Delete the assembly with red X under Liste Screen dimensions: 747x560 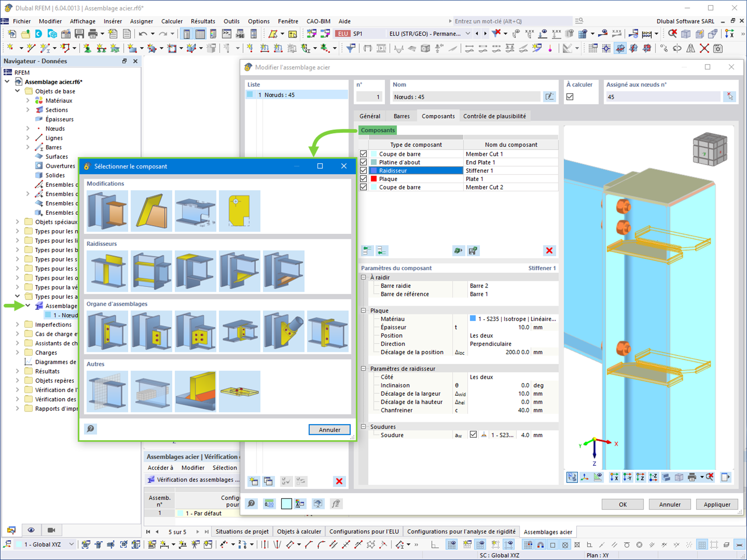point(339,481)
